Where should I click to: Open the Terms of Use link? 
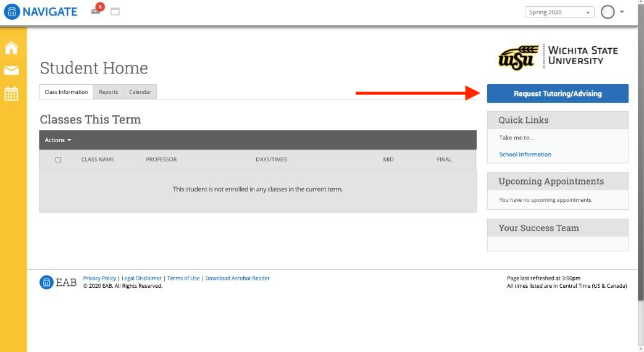click(183, 278)
